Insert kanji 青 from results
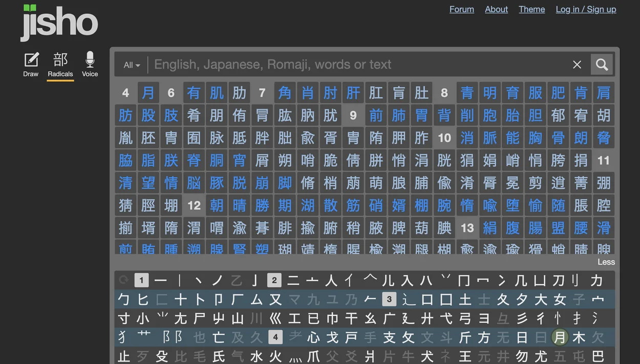Viewport: 640px width, 364px height. 467,93
